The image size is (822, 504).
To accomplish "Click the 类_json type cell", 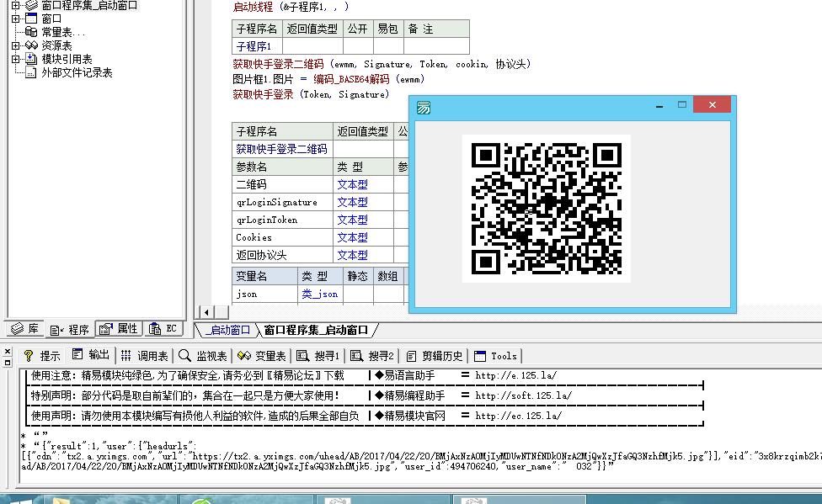I will click(x=320, y=294).
